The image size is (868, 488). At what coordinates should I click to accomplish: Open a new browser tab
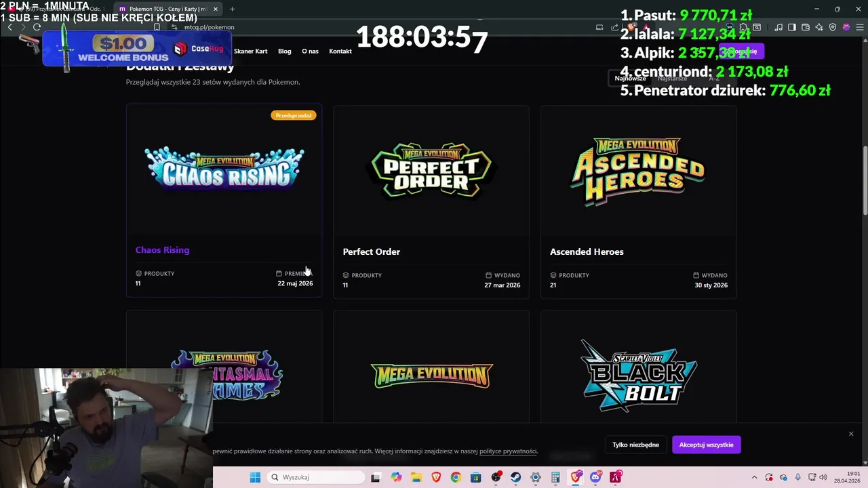coord(232,9)
